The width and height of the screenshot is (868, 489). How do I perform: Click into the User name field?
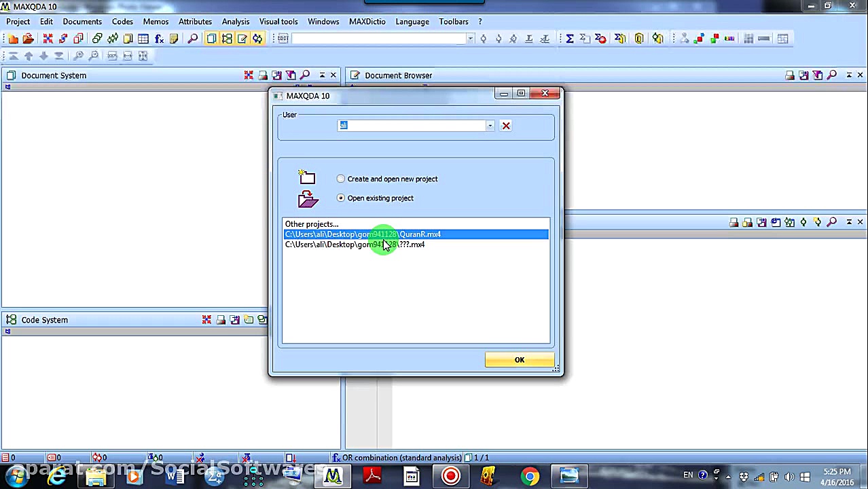[412, 126]
